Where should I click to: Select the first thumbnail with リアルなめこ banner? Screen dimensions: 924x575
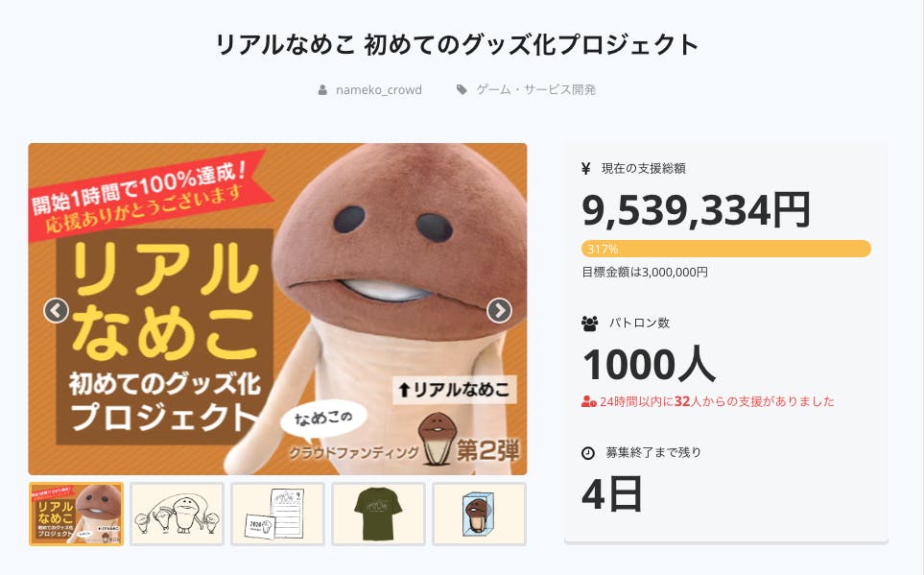[76, 515]
